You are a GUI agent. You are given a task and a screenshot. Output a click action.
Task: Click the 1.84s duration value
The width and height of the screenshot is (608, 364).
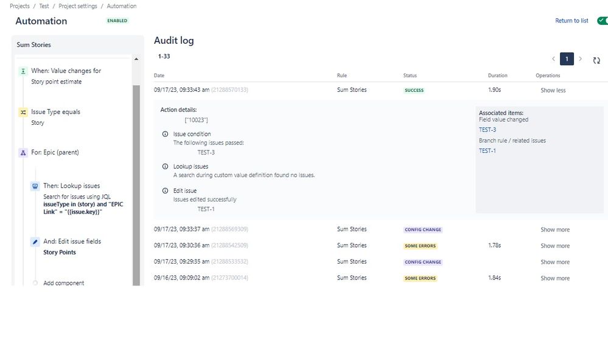[494, 278]
